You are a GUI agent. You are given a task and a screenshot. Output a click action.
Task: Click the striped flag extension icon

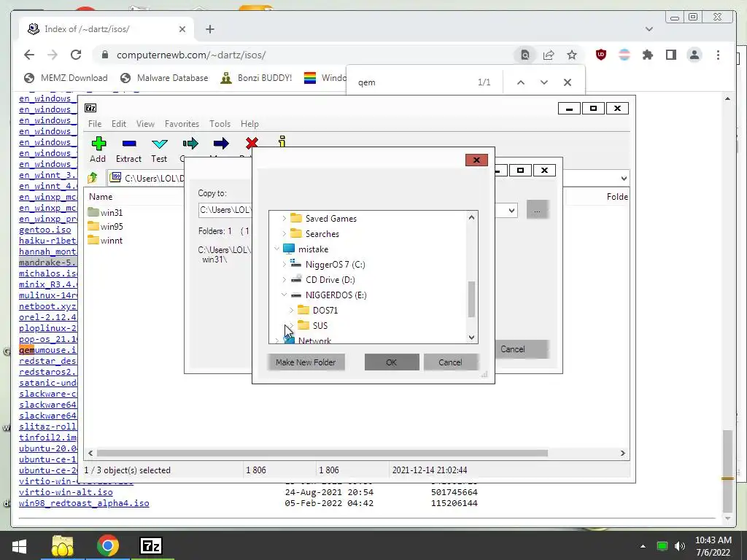(x=624, y=55)
